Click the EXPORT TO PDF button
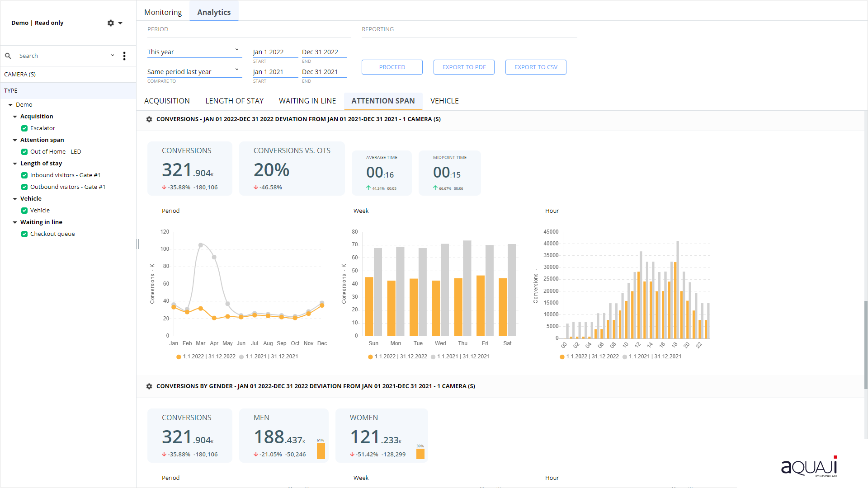This screenshot has height=488, width=868. [x=464, y=67]
